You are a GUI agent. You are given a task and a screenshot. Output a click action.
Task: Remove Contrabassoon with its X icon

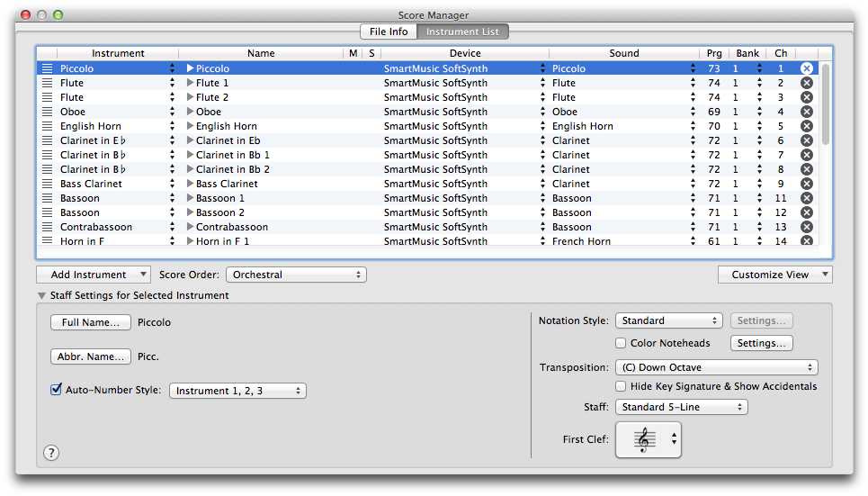807,227
